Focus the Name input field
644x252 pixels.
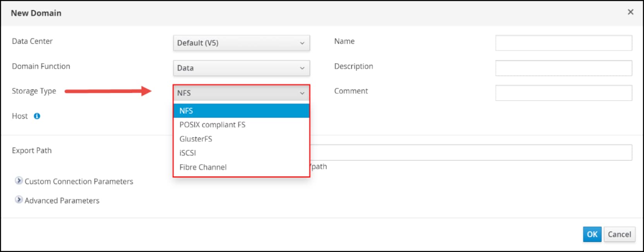coord(563,43)
